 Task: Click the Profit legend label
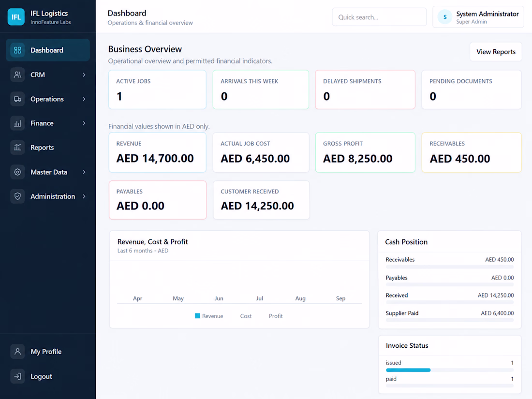click(276, 316)
